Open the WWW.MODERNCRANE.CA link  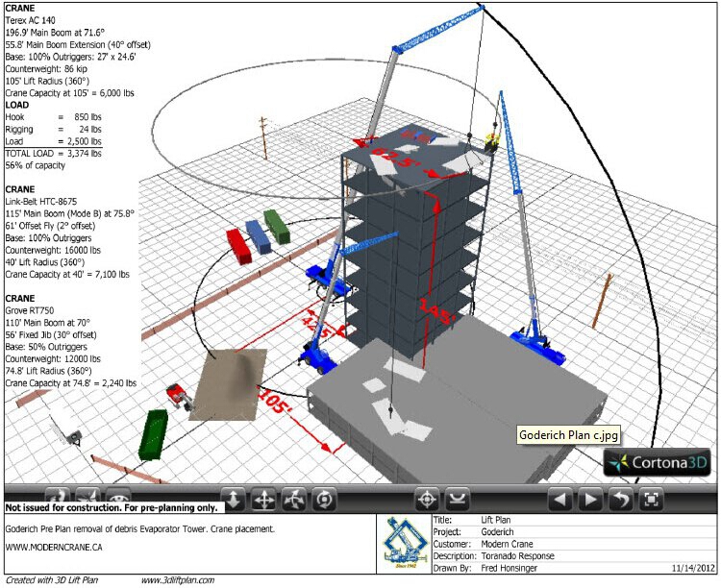point(54,547)
